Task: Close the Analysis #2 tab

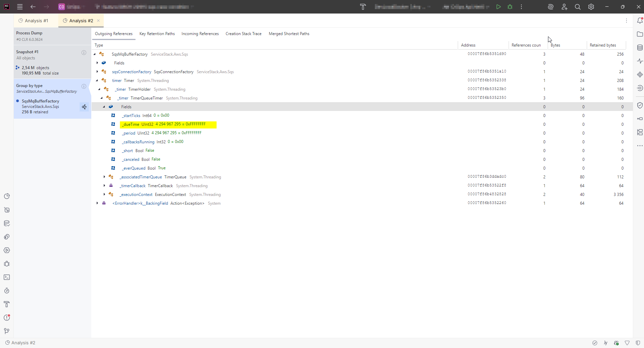Action: [98, 21]
